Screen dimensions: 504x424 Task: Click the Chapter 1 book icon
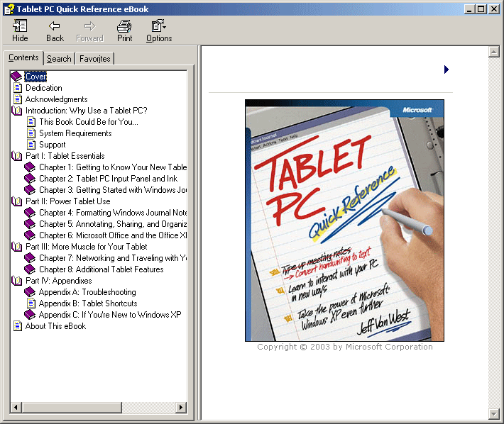click(x=30, y=167)
